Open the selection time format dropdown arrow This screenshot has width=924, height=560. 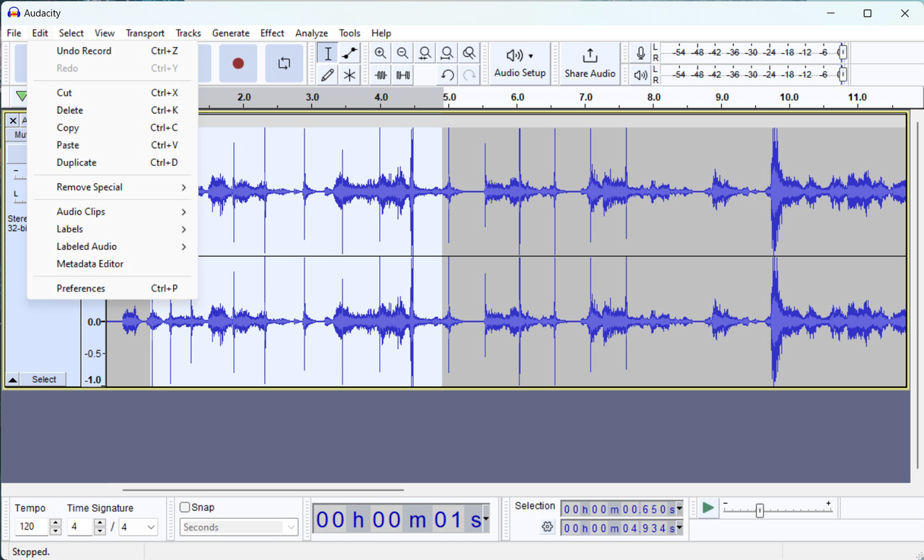(678, 509)
